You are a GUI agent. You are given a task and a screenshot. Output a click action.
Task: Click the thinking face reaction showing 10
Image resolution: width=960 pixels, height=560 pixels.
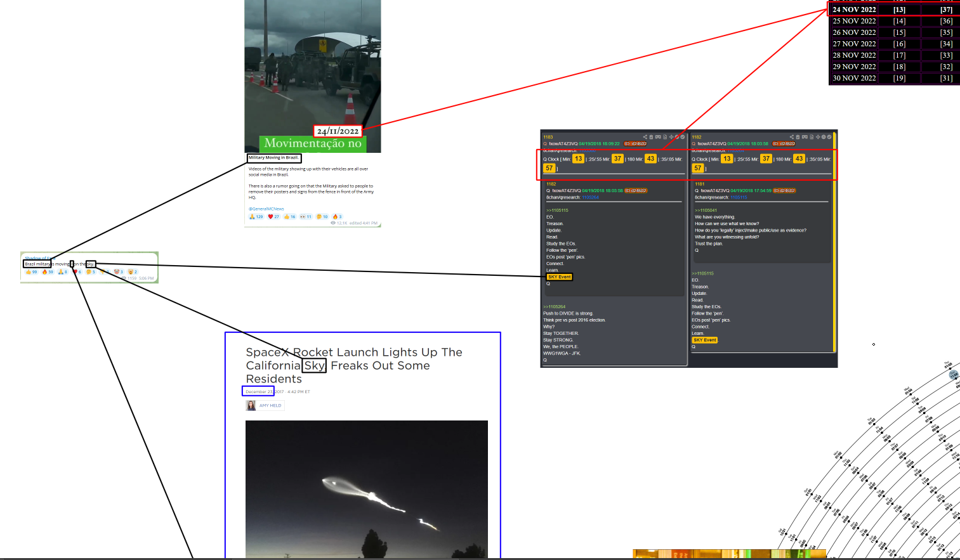(x=322, y=217)
